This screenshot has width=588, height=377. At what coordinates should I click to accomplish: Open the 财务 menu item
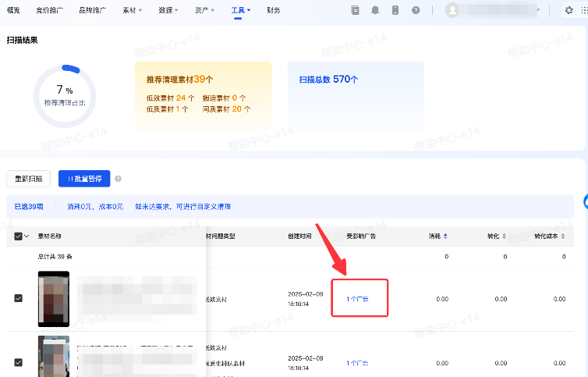pyautogui.click(x=274, y=10)
